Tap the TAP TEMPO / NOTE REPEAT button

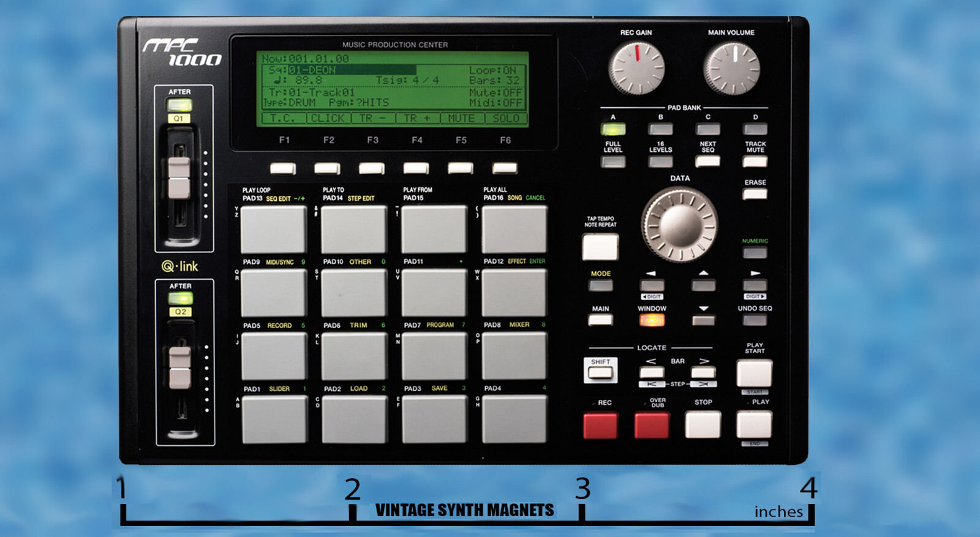click(600, 247)
